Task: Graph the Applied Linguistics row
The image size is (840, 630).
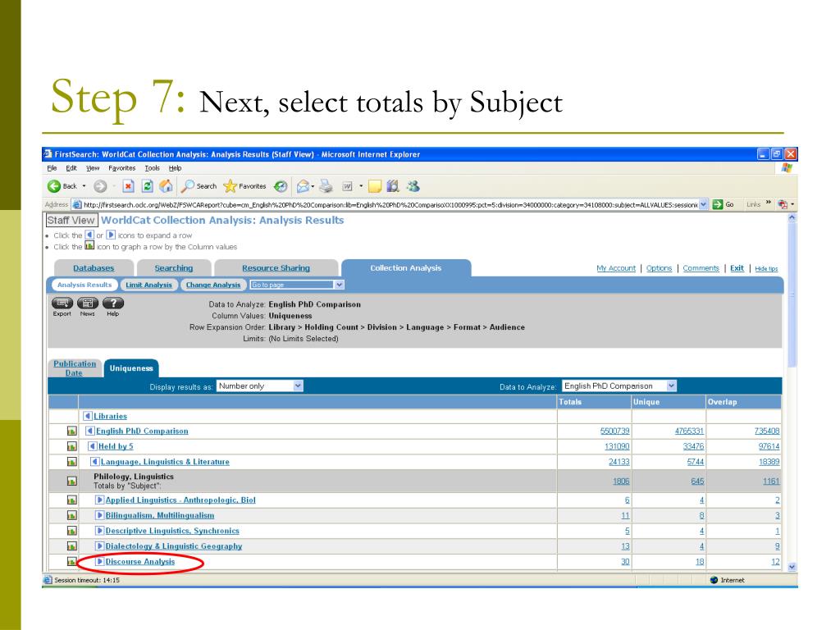Action: [x=72, y=500]
